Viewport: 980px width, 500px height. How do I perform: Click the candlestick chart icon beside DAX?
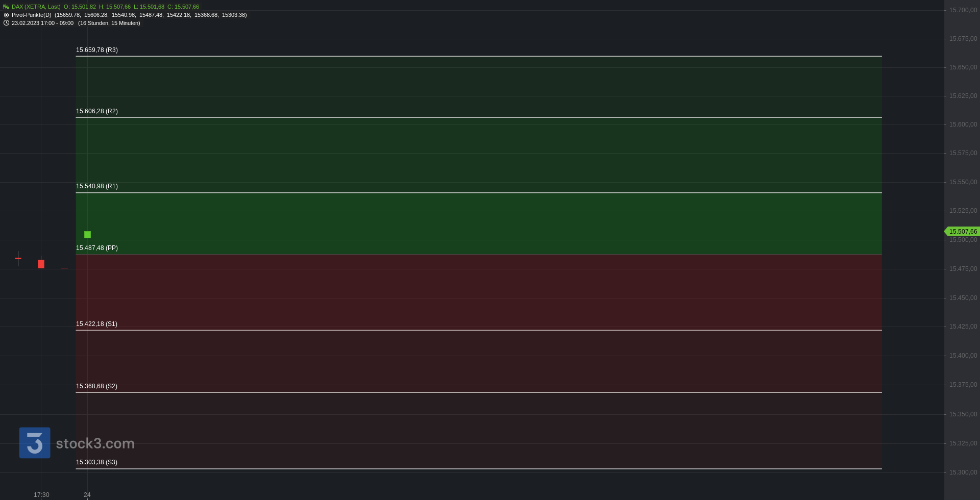point(6,7)
